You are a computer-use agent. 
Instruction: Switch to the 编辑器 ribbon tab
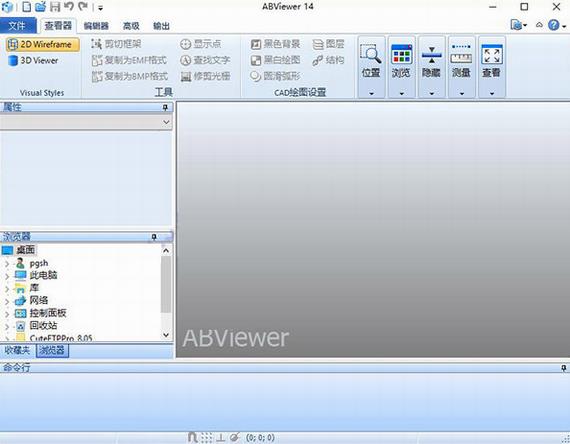coord(96,26)
